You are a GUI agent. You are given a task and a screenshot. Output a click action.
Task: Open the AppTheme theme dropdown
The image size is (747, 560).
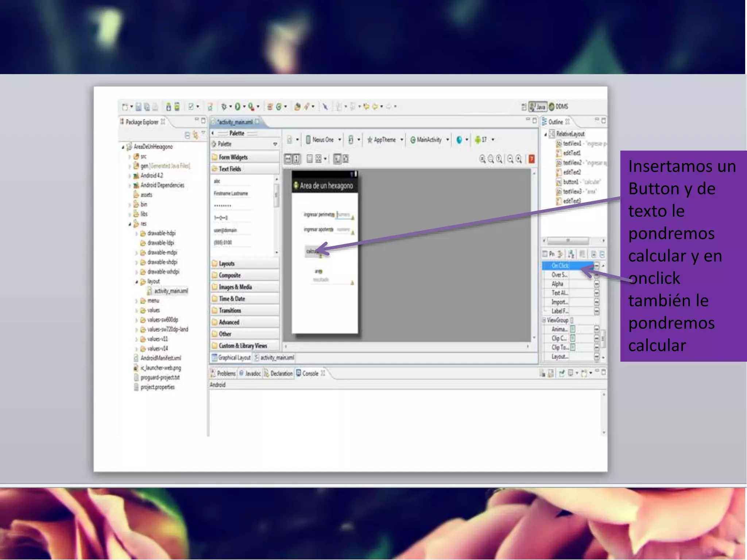click(x=385, y=140)
